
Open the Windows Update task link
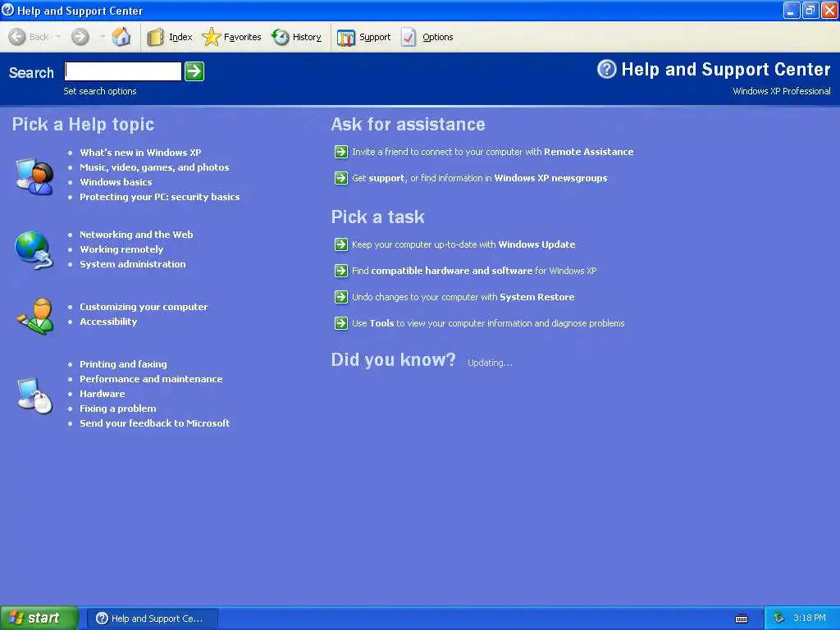[x=463, y=244]
